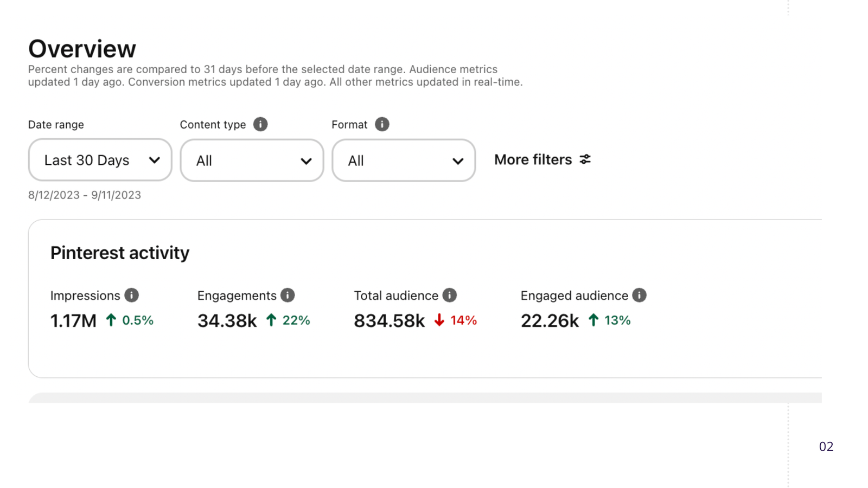The width and height of the screenshot is (868, 488).
Task: Open the Last 30 Days date range dropdown
Action: click(x=100, y=160)
